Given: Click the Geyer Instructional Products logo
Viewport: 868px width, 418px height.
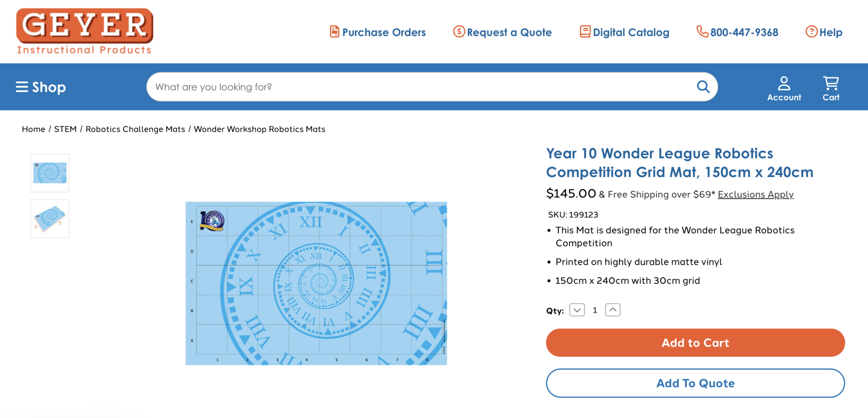Looking at the screenshot, I should point(84,30).
